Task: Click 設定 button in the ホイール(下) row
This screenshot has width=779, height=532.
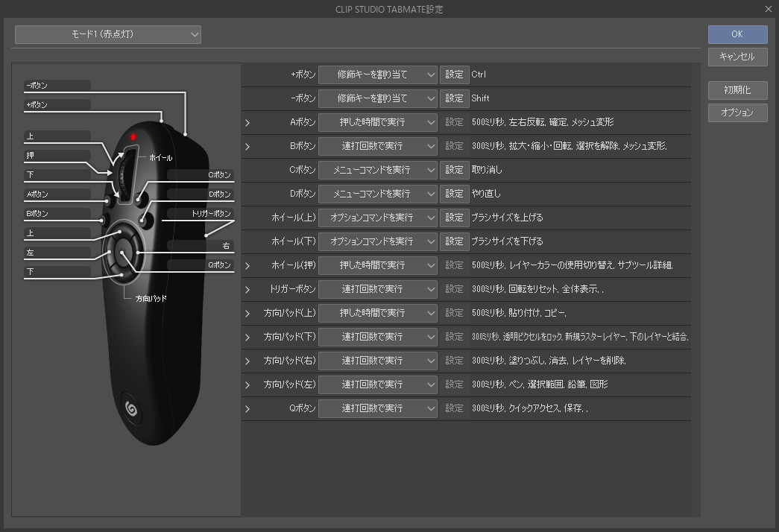Action: [x=454, y=241]
